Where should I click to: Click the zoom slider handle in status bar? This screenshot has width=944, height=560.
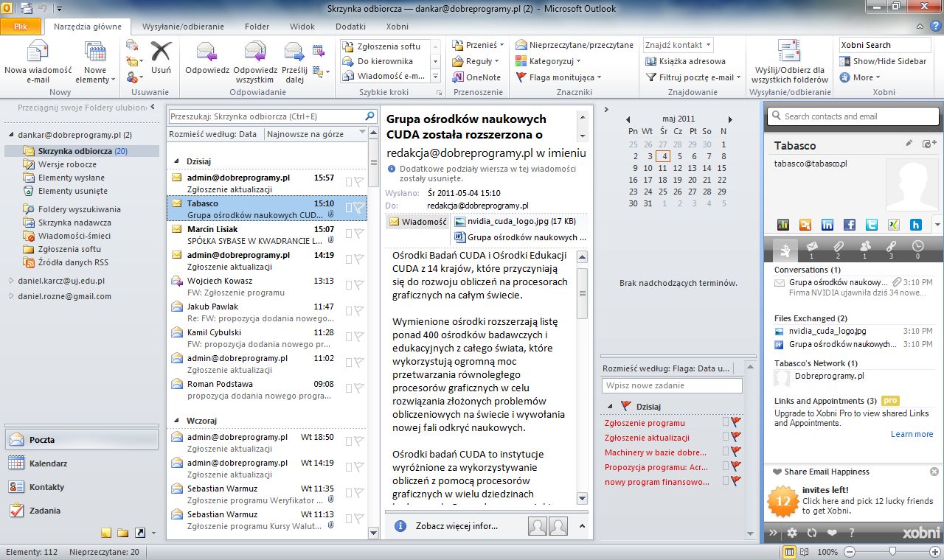click(893, 552)
